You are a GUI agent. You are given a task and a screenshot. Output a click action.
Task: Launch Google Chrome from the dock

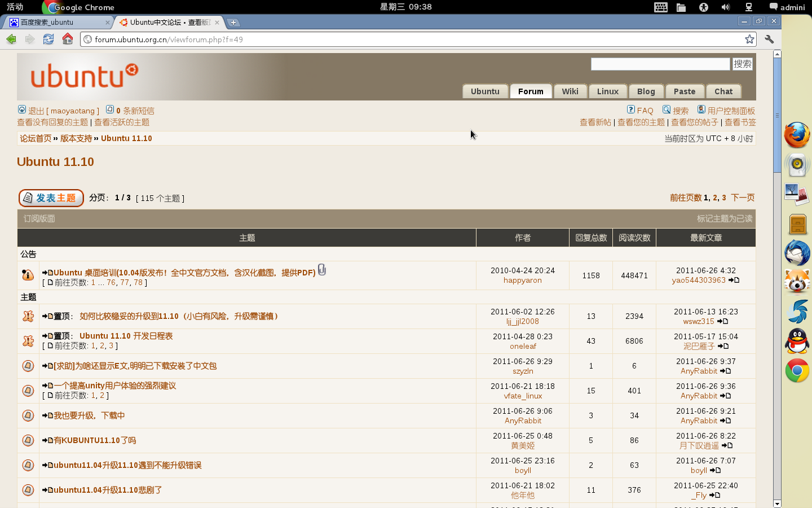(797, 371)
